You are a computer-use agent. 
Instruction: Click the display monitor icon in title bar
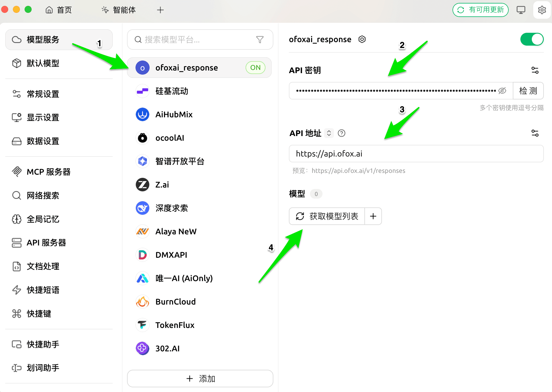coord(521,10)
